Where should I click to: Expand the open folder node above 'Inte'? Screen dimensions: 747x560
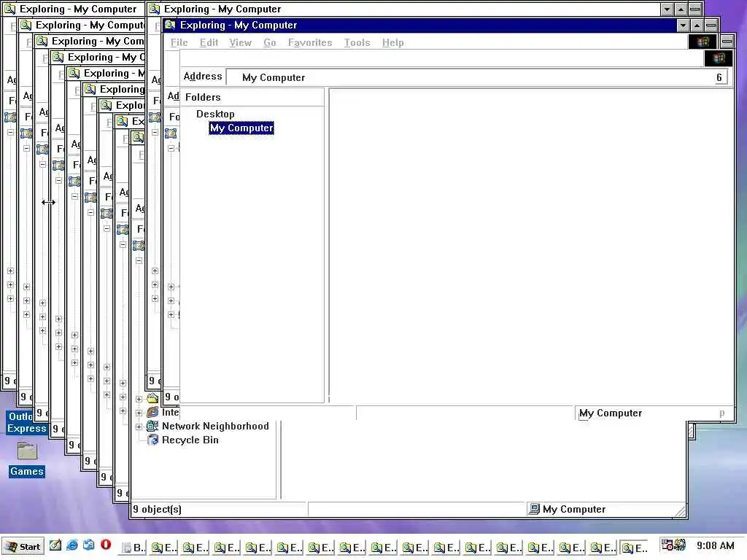point(139,399)
